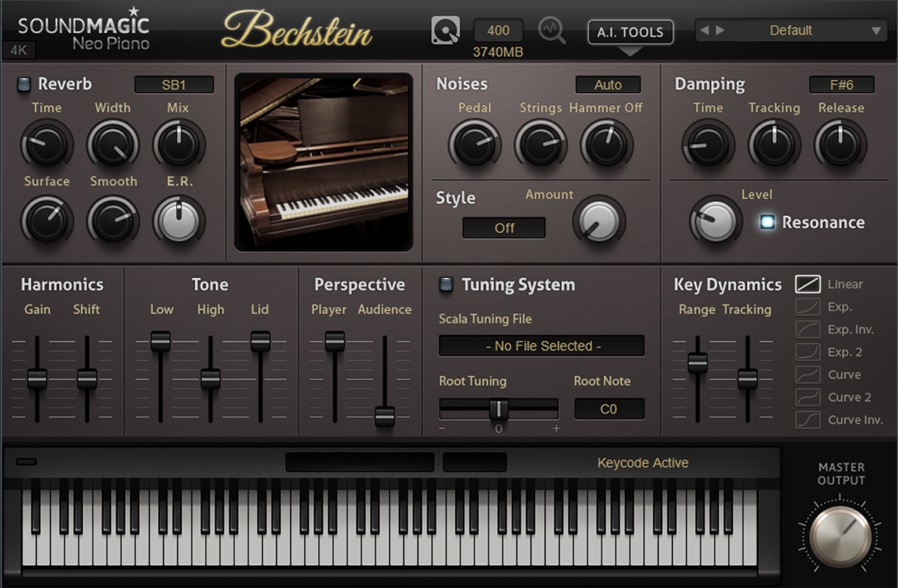This screenshot has width=898, height=588.
Task: Click the Key Dynamics Range slider handle
Action: click(x=697, y=363)
